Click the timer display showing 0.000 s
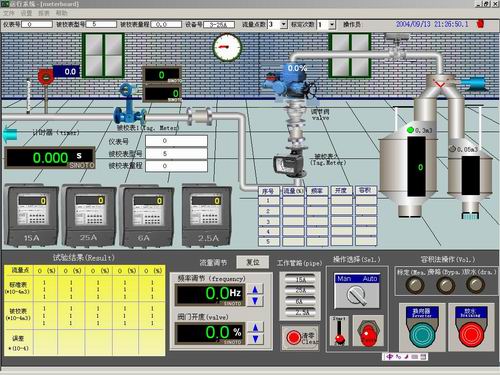The height and width of the screenshot is (375, 500). tap(50, 157)
